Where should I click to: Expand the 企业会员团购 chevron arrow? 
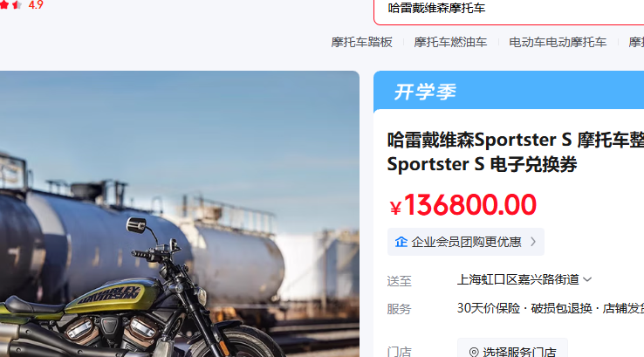(533, 242)
